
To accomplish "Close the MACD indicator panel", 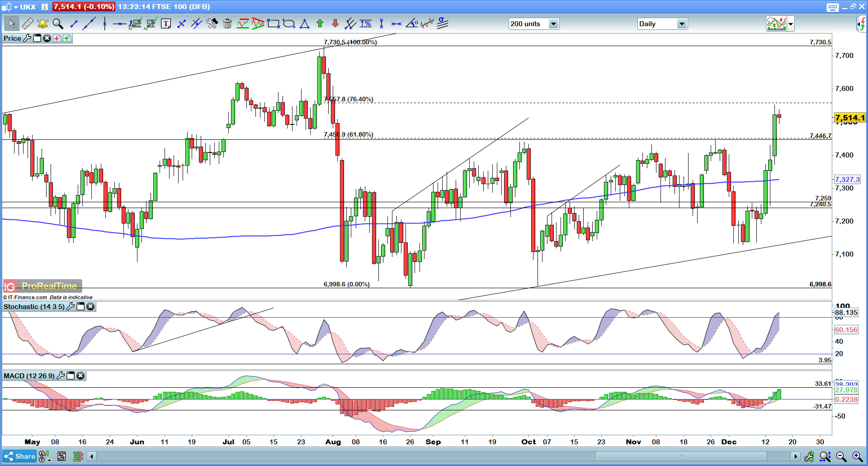I will coord(80,376).
